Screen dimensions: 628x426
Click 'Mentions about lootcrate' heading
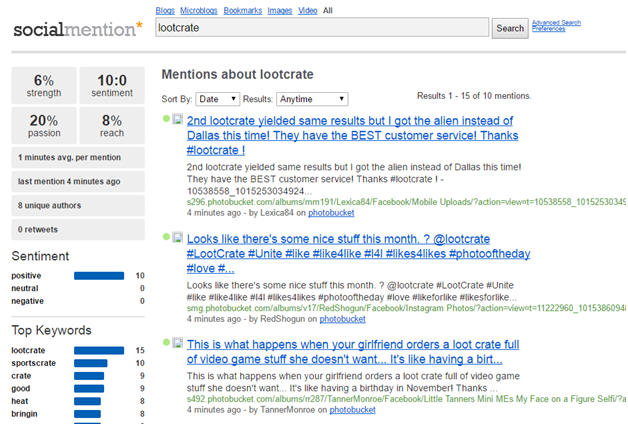point(238,74)
